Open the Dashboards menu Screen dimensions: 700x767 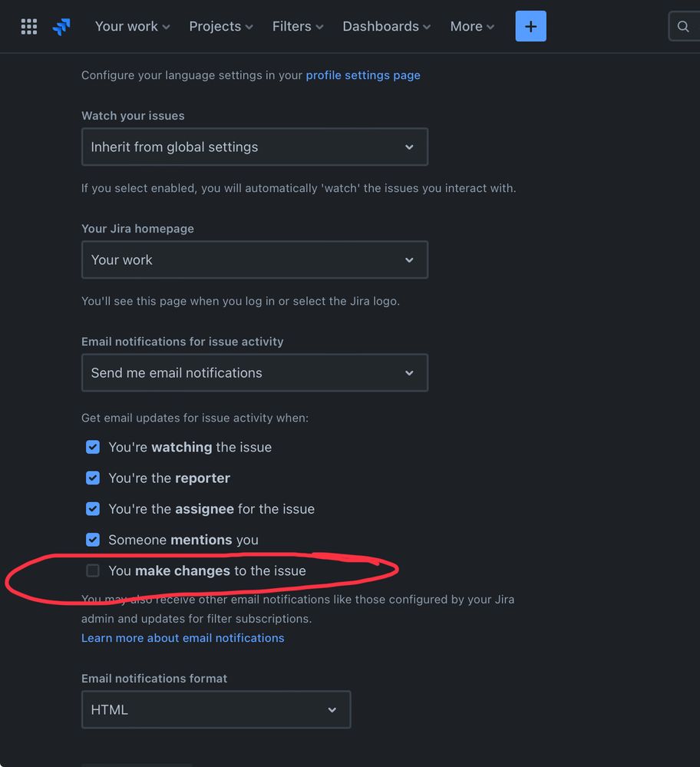[386, 26]
